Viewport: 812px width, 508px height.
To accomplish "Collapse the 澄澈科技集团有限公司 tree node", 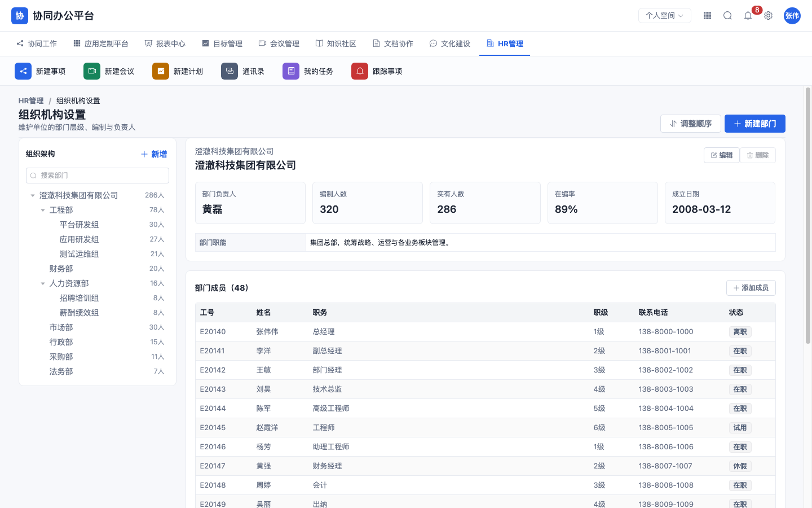I will (33, 195).
